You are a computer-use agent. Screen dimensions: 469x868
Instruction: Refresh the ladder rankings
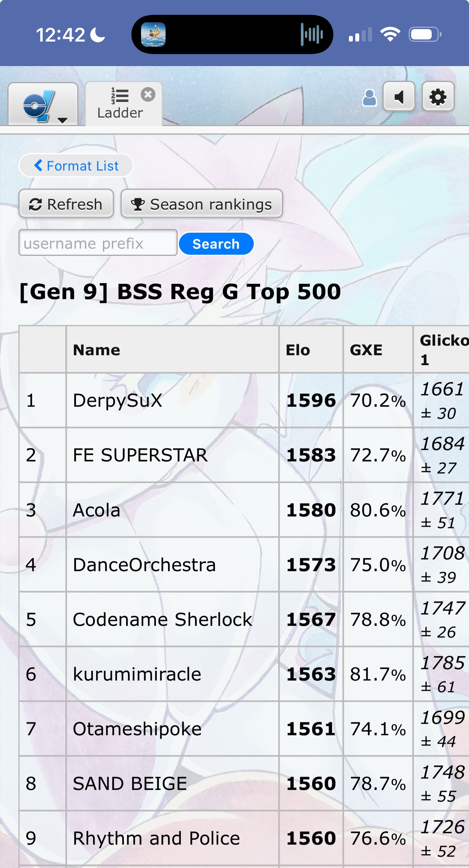pyautogui.click(x=66, y=204)
